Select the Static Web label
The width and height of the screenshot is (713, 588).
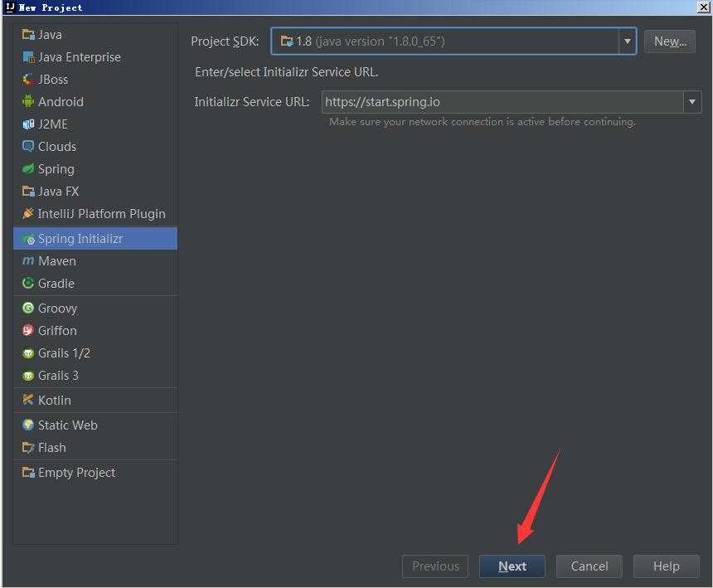[x=68, y=425]
